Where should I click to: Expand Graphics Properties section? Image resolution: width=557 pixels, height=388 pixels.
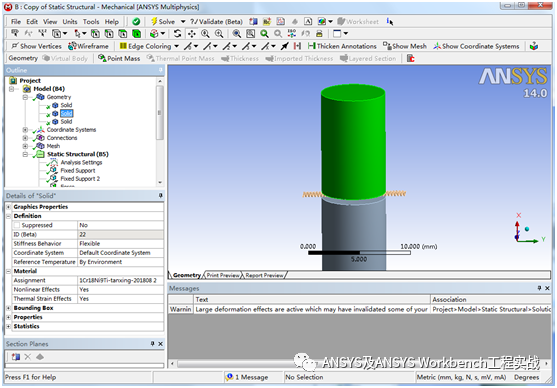tap(9, 207)
